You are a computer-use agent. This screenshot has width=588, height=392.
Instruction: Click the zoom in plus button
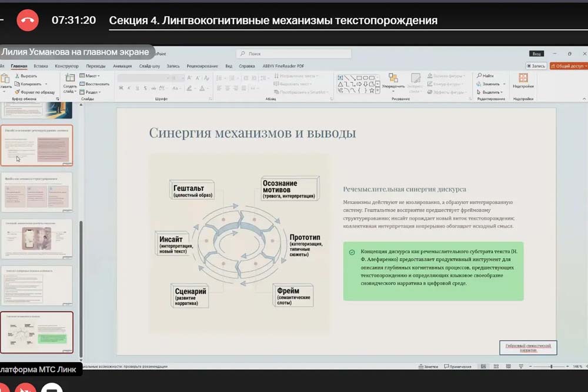pos(567,367)
